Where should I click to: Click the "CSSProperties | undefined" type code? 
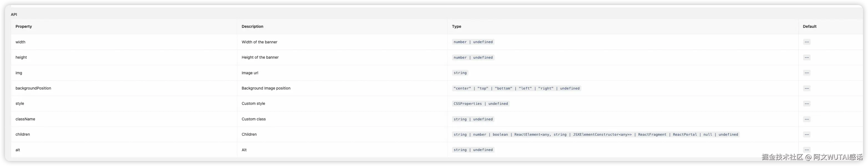[x=481, y=104]
